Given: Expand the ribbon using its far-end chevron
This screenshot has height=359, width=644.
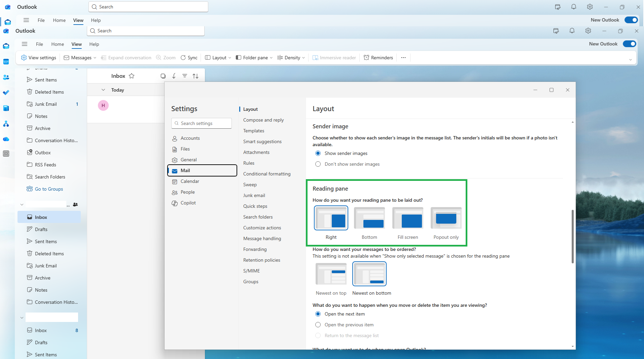Looking at the screenshot, I should (631, 60).
